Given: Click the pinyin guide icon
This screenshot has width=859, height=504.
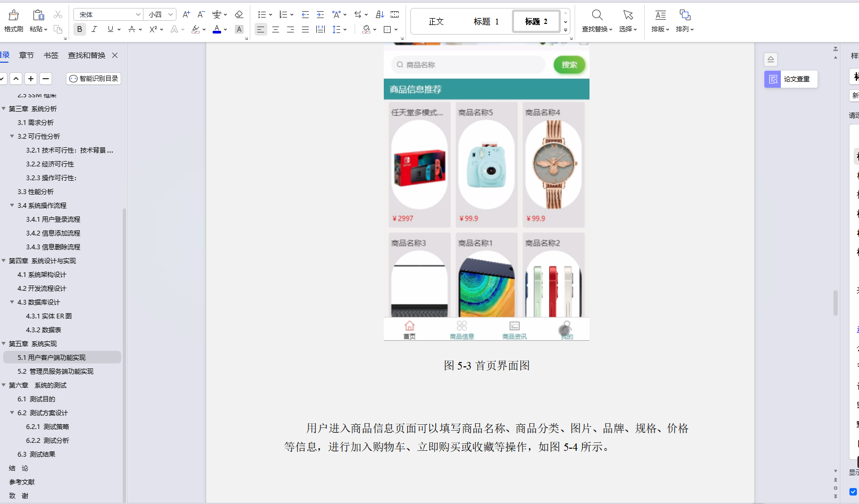Looking at the screenshot, I should (x=217, y=14).
